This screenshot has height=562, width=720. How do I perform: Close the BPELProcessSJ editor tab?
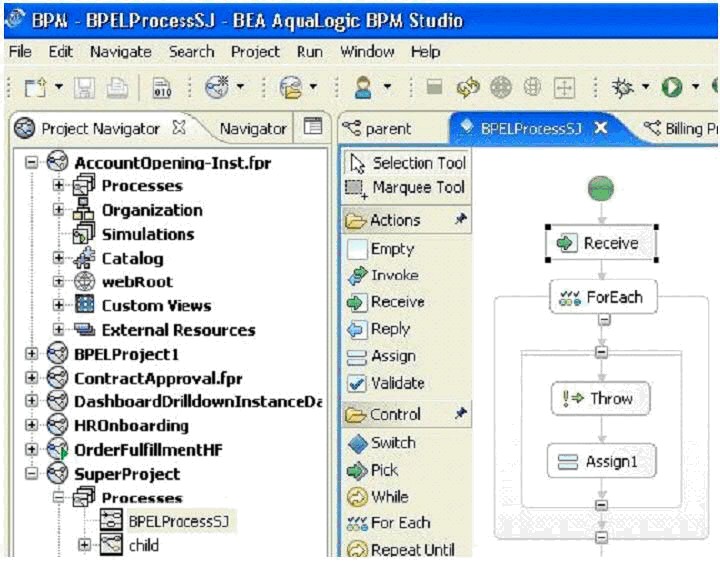coord(601,128)
